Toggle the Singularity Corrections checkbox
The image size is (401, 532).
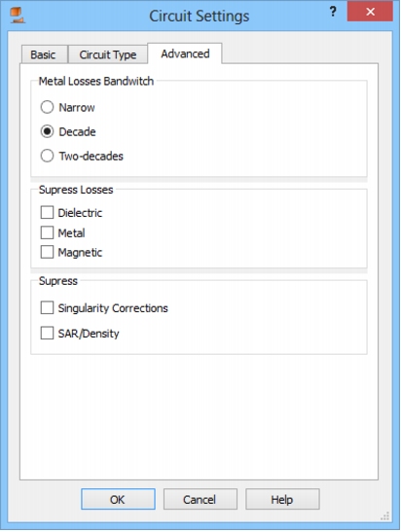(47, 307)
